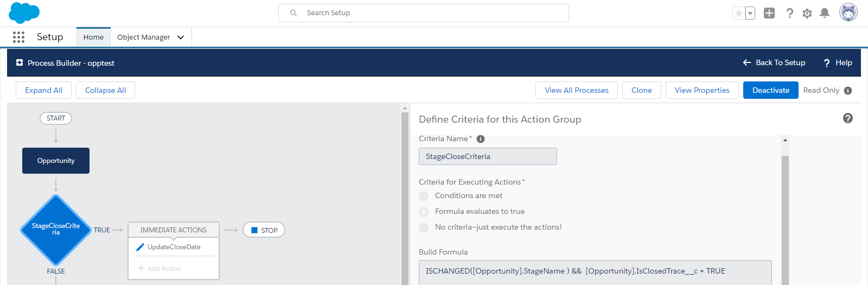
Task: Click the Read Only info icon
Action: pos(848,91)
